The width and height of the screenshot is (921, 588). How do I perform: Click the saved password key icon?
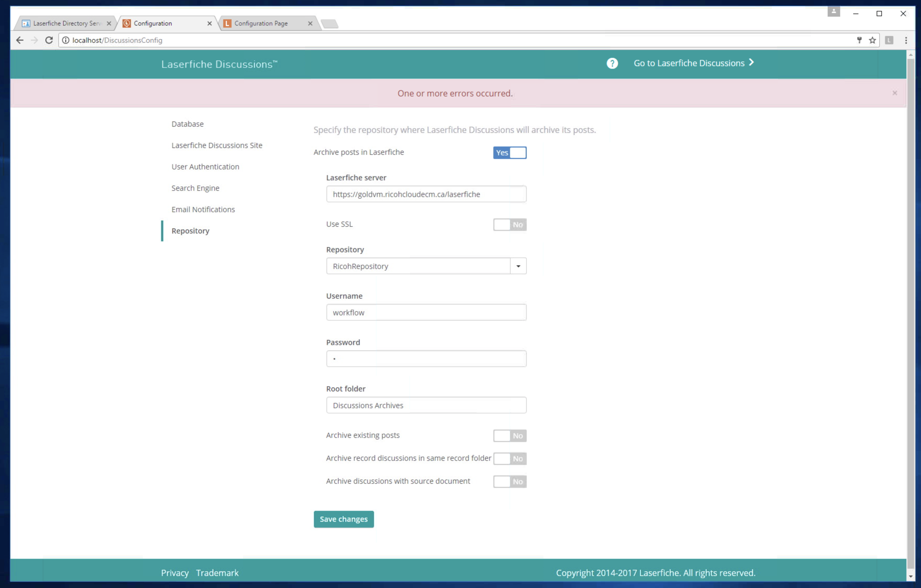(859, 40)
